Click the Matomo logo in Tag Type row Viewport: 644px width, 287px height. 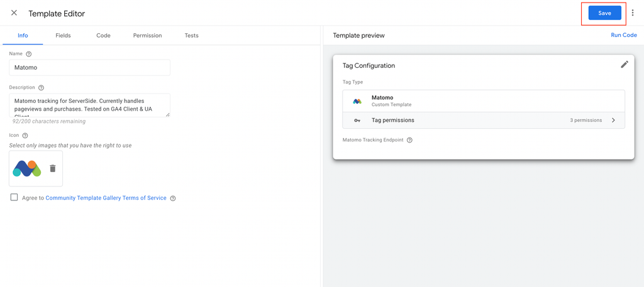(357, 101)
